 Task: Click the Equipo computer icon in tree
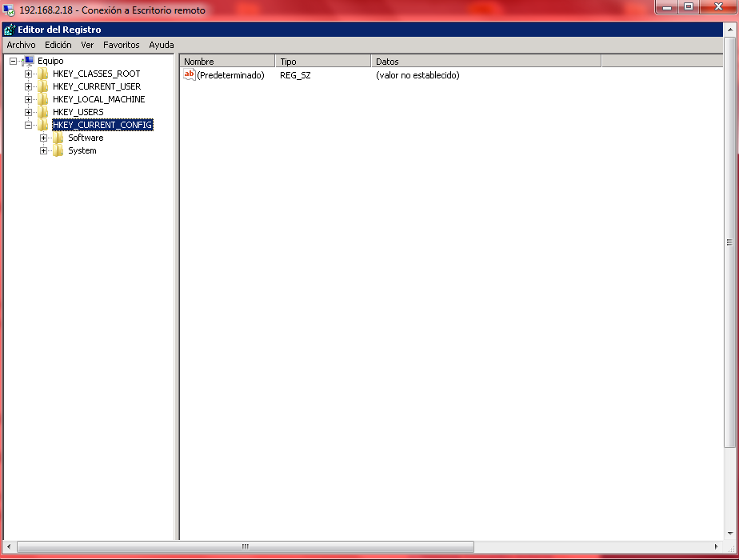(x=29, y=61)
